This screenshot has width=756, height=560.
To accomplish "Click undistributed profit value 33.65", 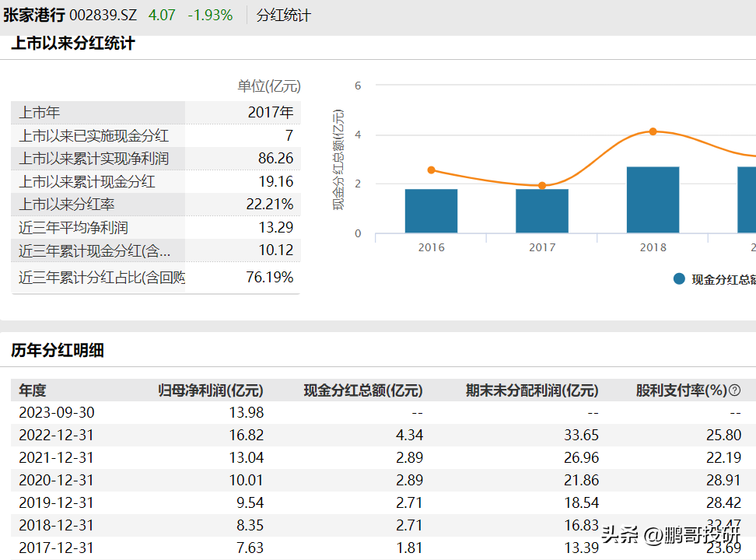I will tap(582, 435).
